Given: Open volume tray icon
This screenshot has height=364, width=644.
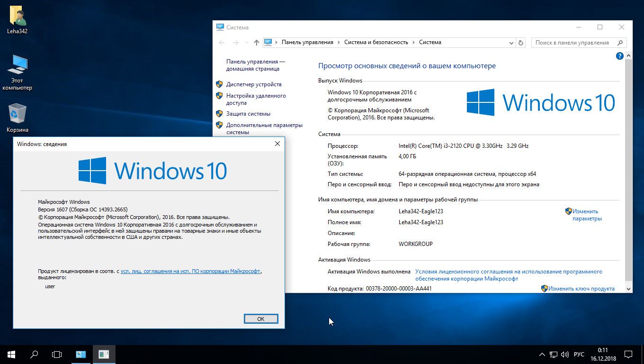Looking at the screenshot, I should [x=565, y=355].
